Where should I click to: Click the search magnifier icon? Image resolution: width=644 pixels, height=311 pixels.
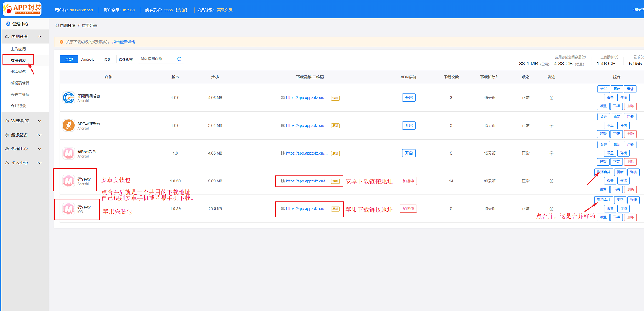179,59
